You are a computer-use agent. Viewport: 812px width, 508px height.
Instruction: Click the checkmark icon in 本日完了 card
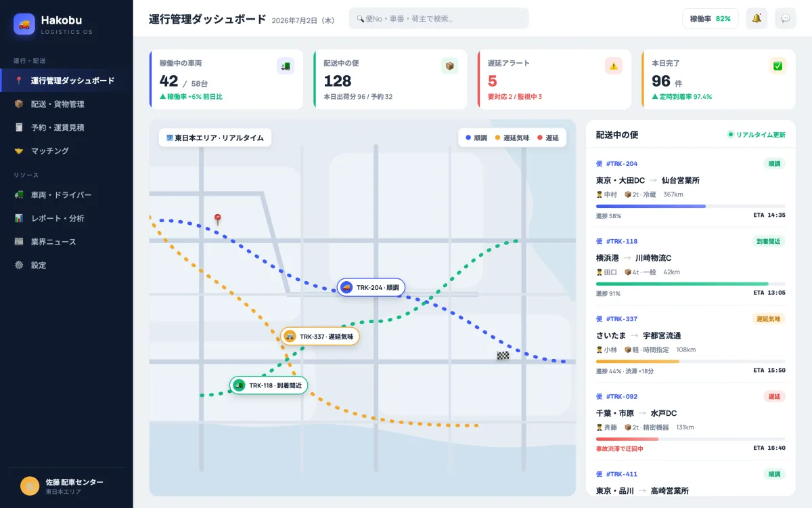pos(777,66)
